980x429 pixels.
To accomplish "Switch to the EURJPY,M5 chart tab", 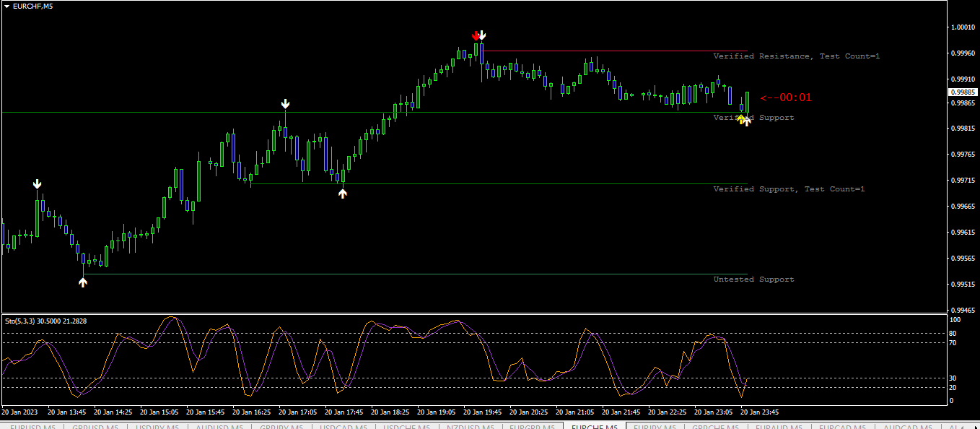I will (657, 428).
